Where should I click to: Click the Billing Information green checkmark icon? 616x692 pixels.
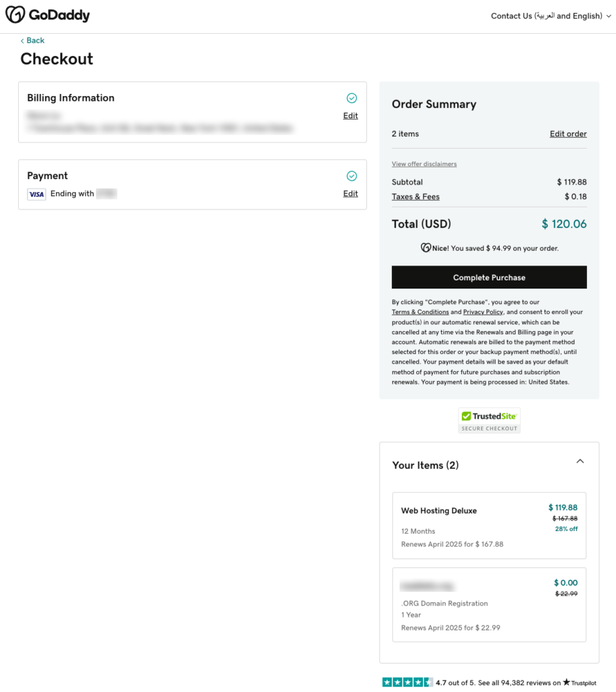pos(351,98)
